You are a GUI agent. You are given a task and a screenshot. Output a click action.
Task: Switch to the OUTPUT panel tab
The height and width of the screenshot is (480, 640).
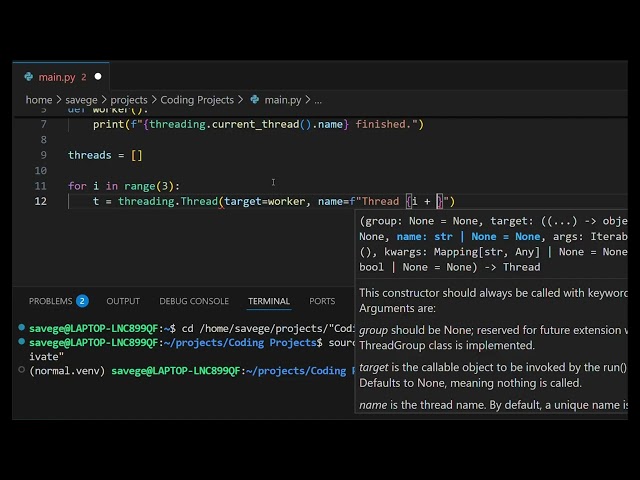(123, 301)
